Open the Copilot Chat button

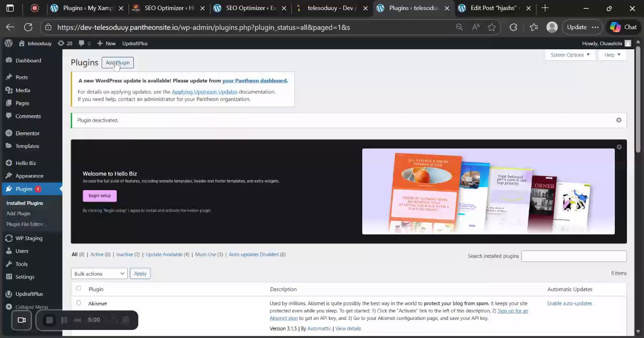point(623,27)
